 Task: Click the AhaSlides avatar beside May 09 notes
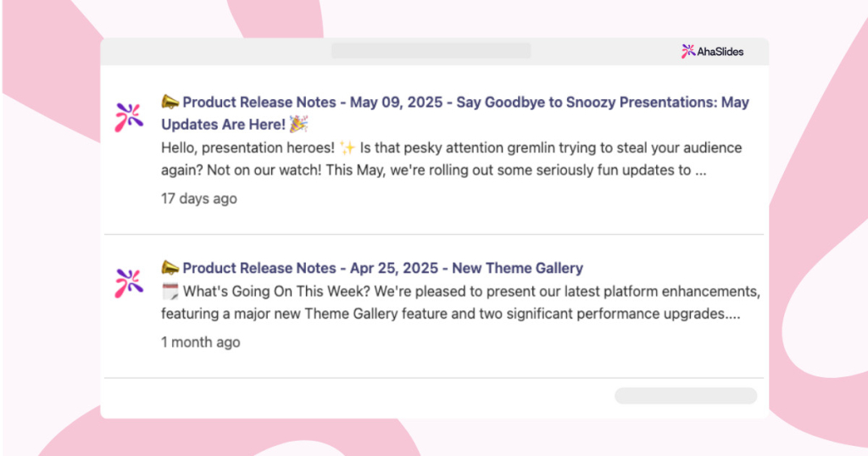(x=129, y=117)
